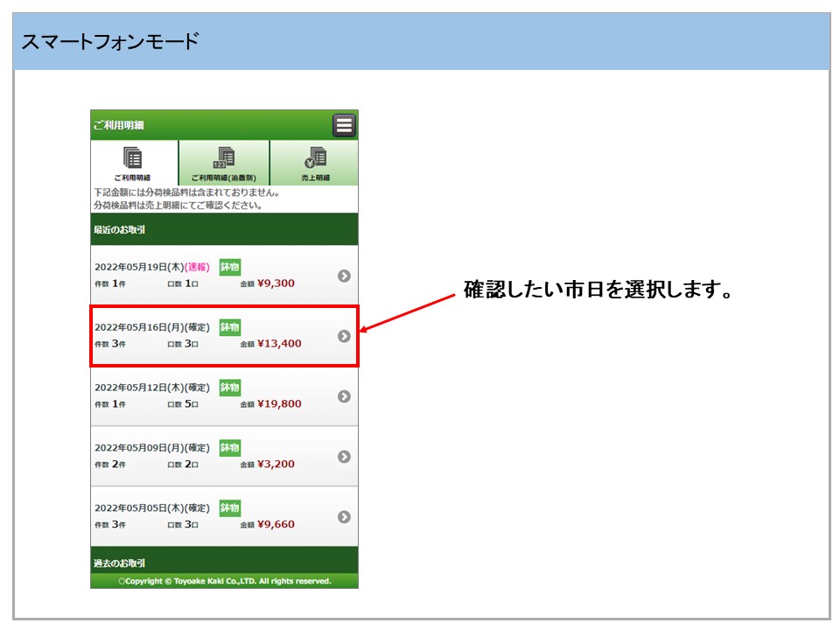This screenshot has width=840, height=630.
Task: Click the 鉢物 badge on 05月12日 row
Action: point(229,387)
